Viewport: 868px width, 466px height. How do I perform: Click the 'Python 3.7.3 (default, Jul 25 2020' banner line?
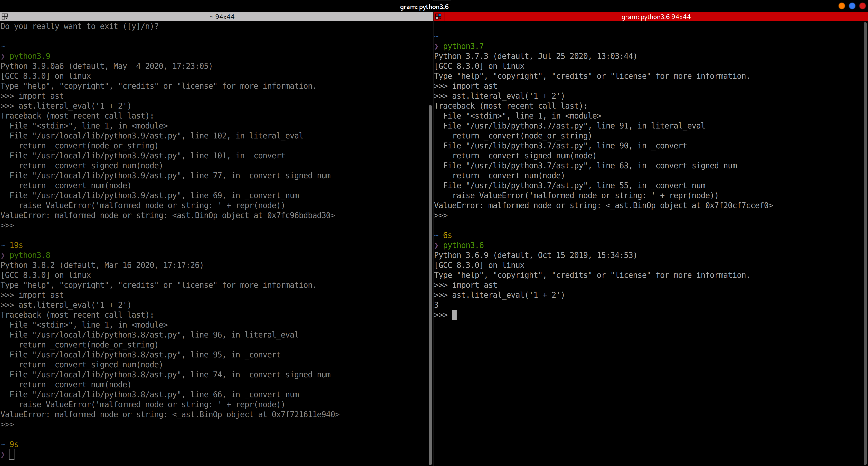coord(535,56)
